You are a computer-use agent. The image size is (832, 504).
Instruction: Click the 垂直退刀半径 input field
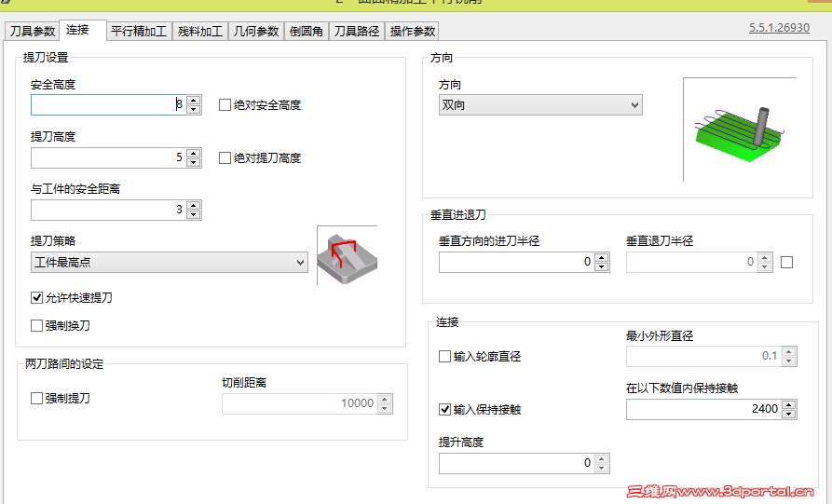coord(692,262)
